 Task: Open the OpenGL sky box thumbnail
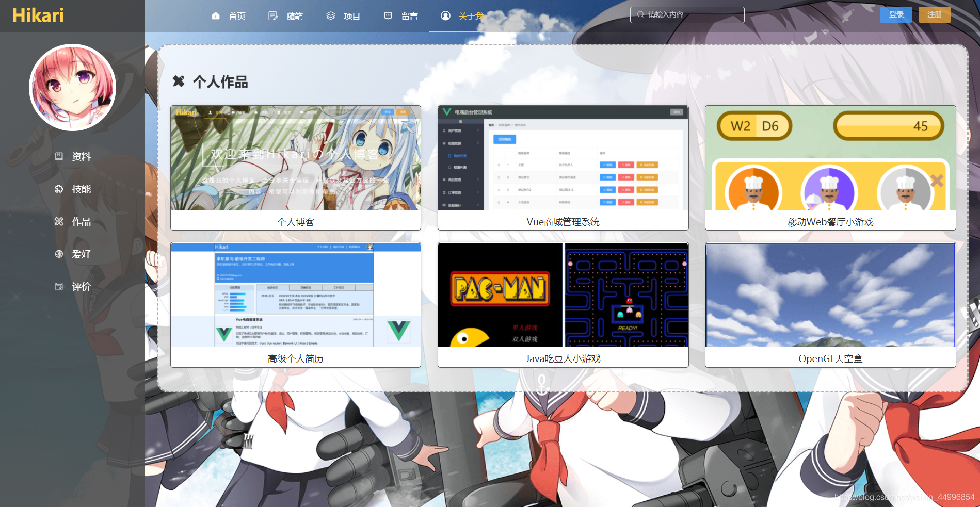tap(830, 295)
